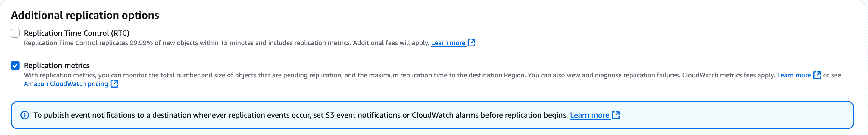
Task: Enable the Replication Time Control (RTC) checkbox
Action: tap(15, 33)
